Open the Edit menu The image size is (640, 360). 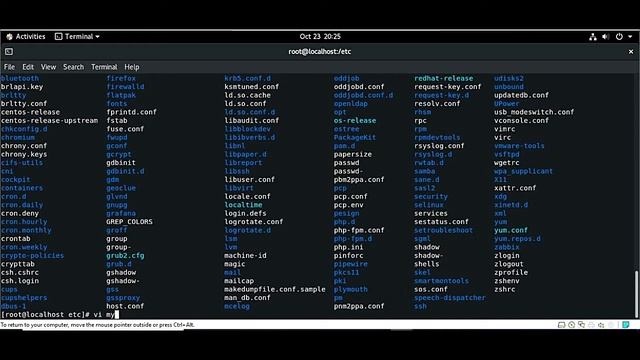[28, 67]
